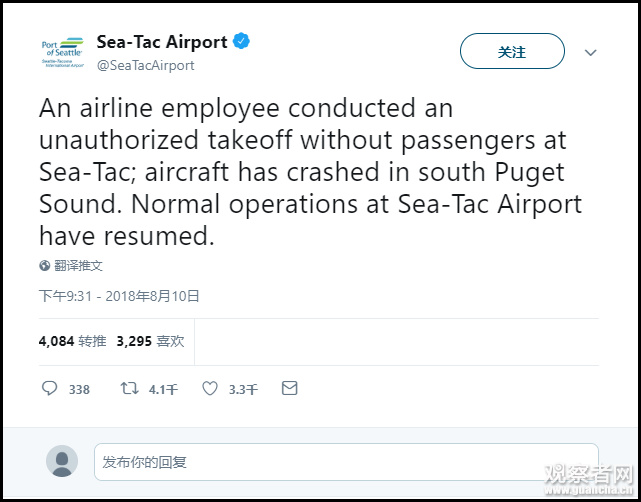641x502 pixels.
Task: Click the 3.3千 like count
Action: pyautogui.click(x=243, y=390)
